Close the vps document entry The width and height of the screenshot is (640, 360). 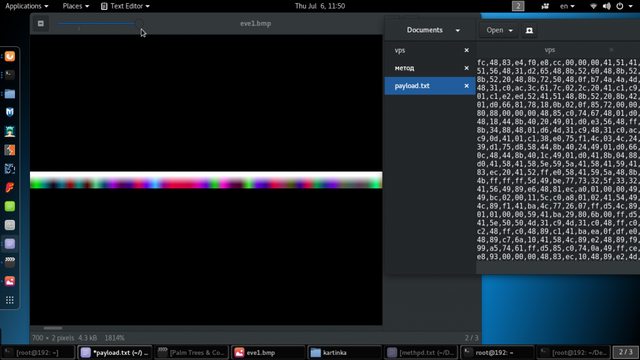pyautogui.click(x=467, y=50)
